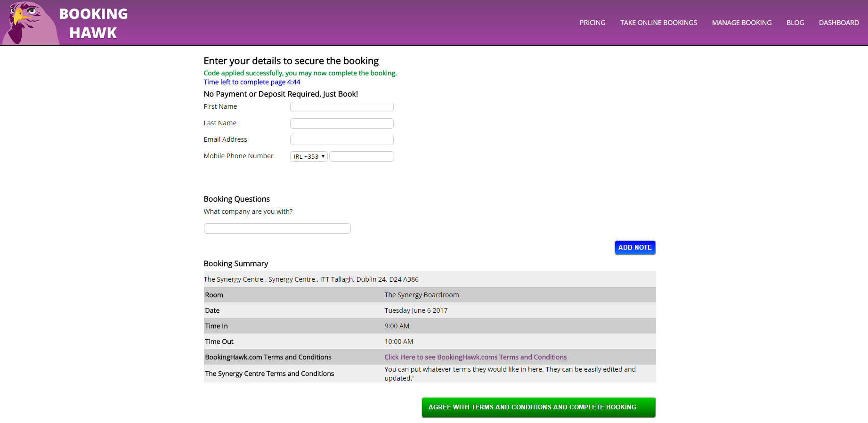Go to Take Online Bookings page
Viewport: 868px width, 423px height.
point(658,23)
